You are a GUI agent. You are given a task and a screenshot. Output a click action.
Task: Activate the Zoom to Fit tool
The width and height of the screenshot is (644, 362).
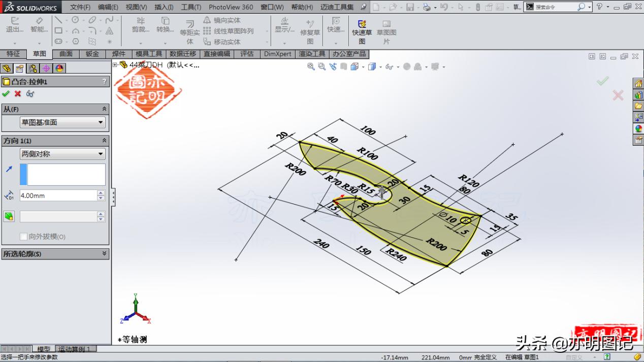tap(311, 68)
